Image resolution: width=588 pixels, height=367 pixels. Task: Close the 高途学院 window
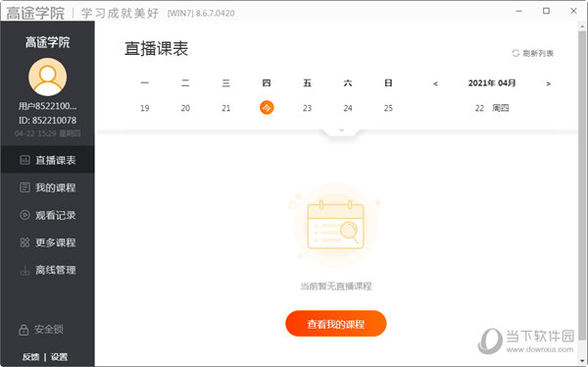tap(573, 11)
